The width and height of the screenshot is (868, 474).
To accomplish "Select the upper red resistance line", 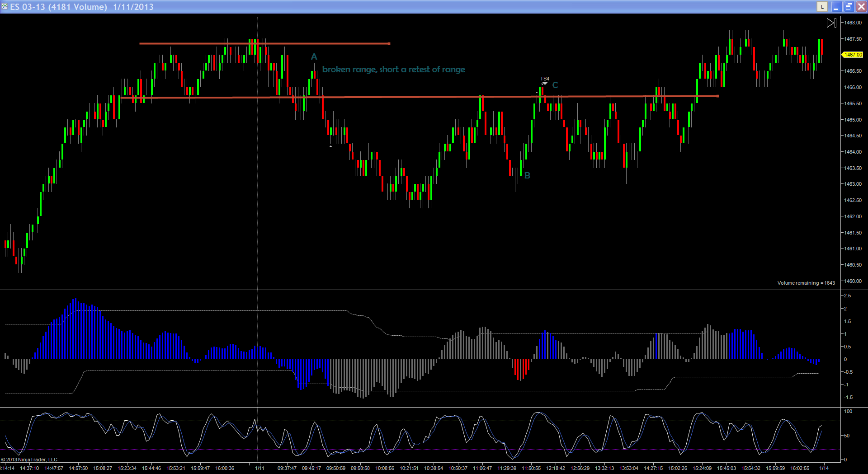I will pyautogui.click(x=265, y=43).
